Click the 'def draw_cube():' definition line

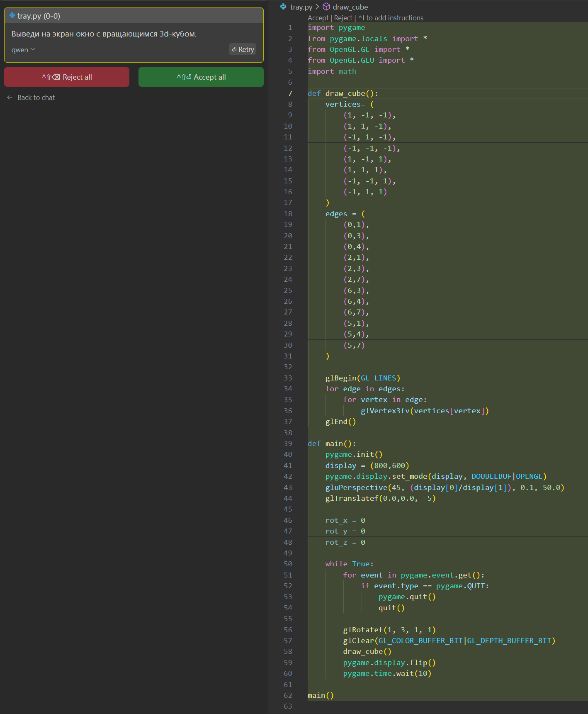pos(343,93)
